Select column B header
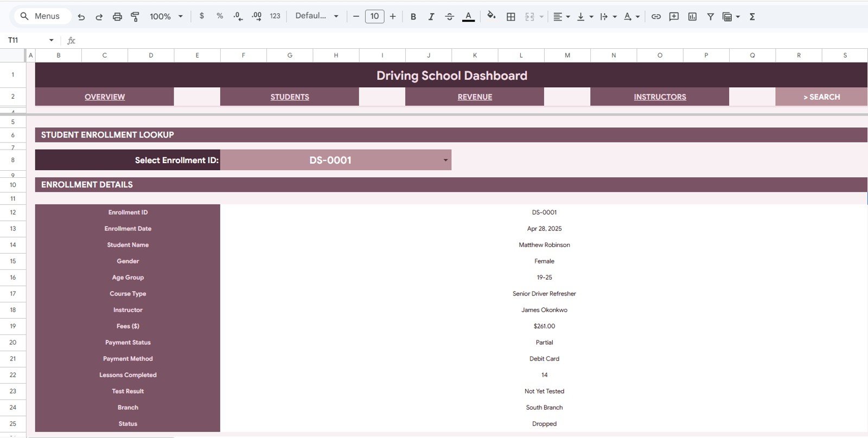The image size is (868, 438). coord(59,55)
